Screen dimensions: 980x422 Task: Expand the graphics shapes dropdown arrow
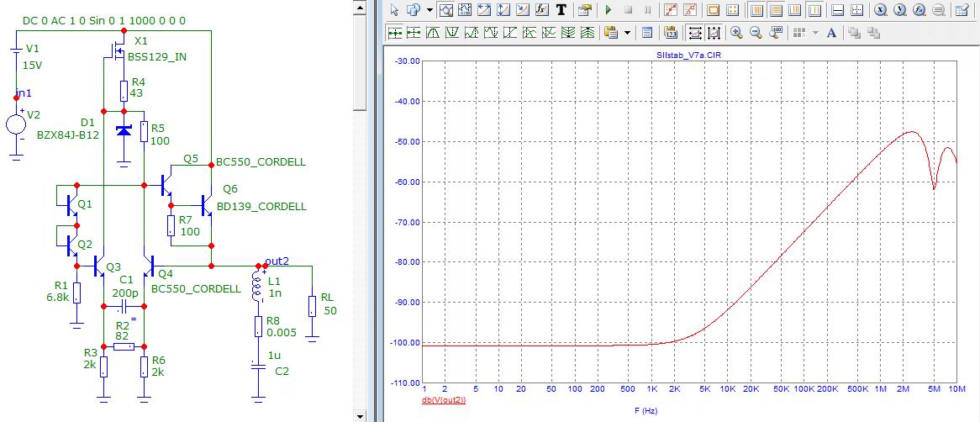click(x=429, y=10)
